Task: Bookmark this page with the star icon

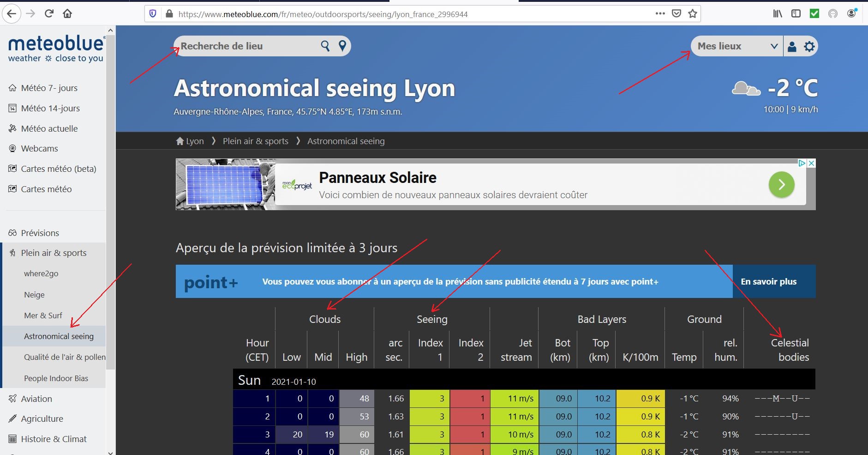Action: (693, 14)
